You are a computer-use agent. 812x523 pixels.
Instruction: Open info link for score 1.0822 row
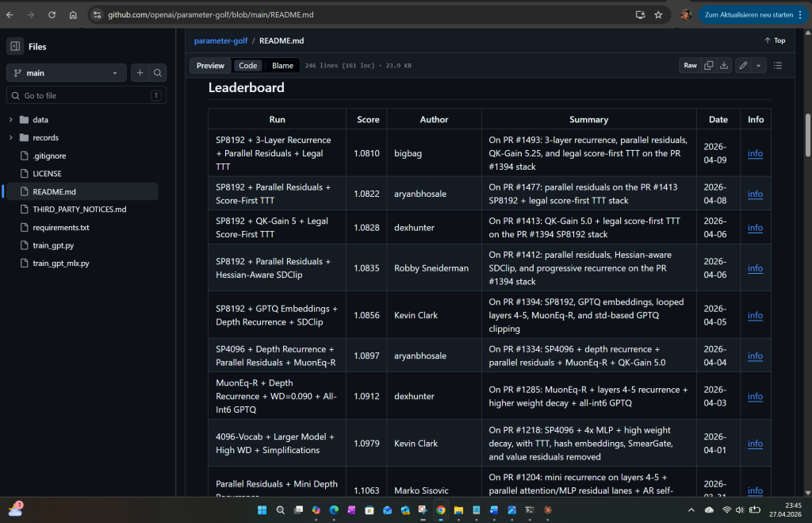pos(755,194)
